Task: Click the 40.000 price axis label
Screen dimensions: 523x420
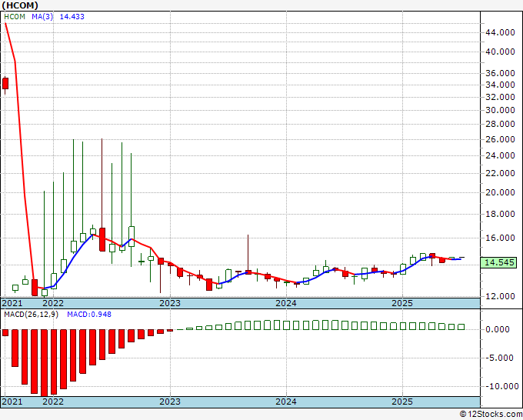Action: [500, 52]
